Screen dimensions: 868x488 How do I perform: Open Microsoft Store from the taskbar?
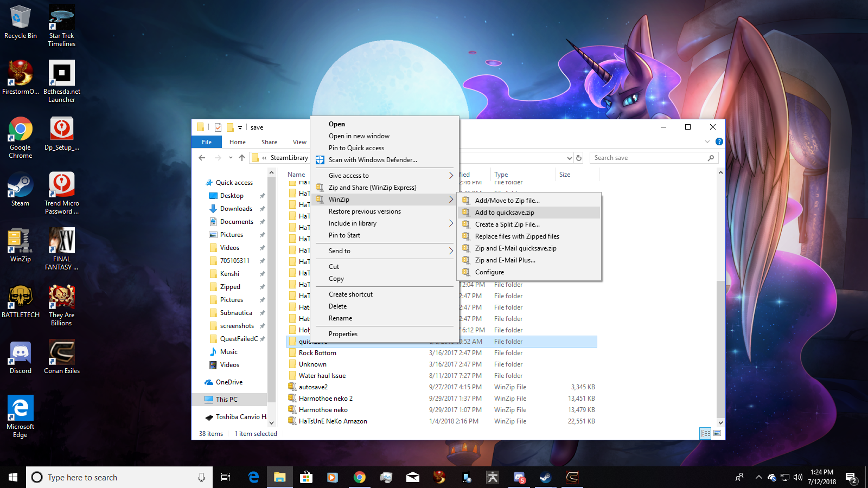[x=307, y=477]
